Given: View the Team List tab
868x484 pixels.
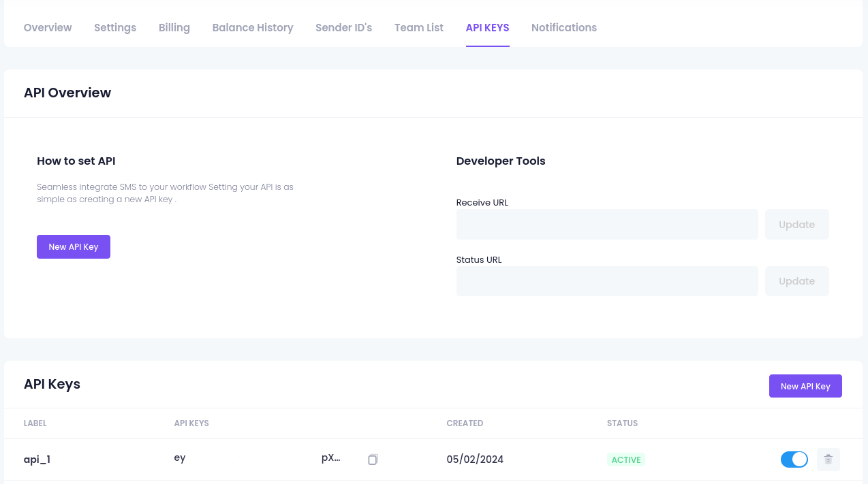Looking at the screenshot, I should [x=419, y=28].
